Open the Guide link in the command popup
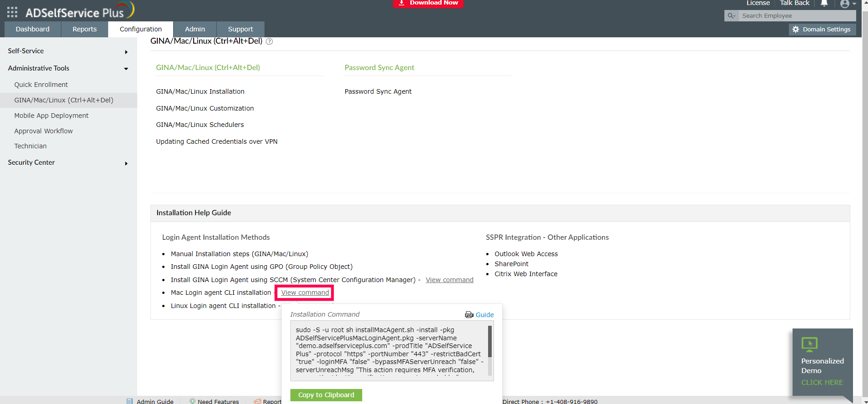The height and width of the screenshot is (404, 868). point(485,315)
